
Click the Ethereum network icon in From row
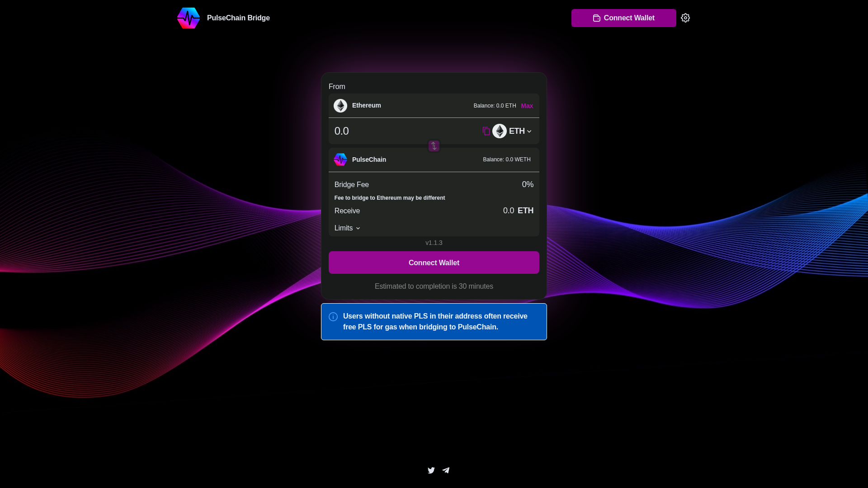[340, 106]
